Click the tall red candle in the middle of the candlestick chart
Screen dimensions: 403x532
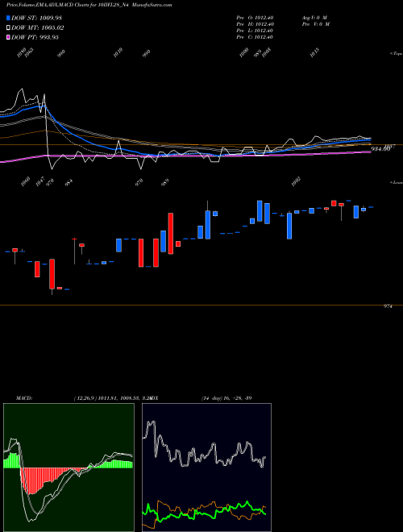(171, 234)
